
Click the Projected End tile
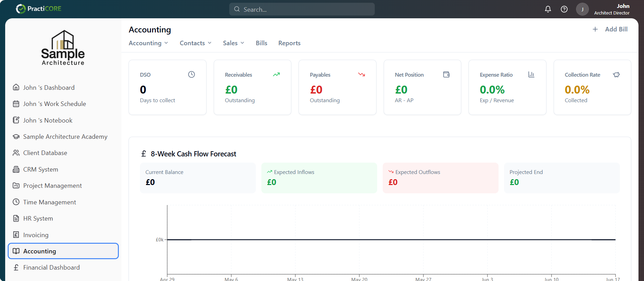tap(562, 178)
